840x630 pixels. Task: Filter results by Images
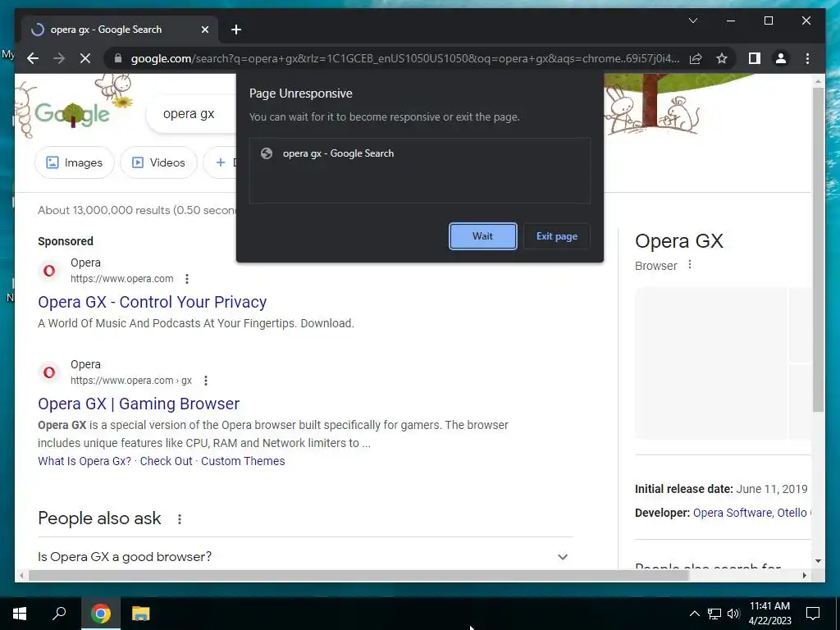[x=75, y=162]
